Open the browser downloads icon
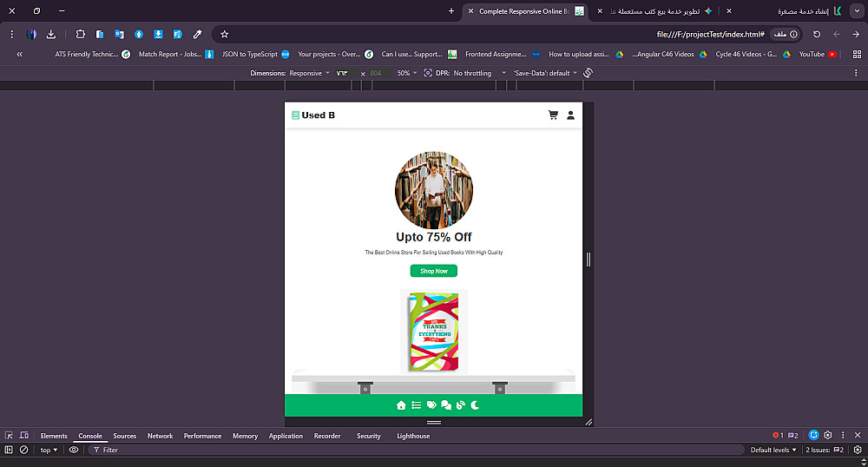868x467 pixels. coord(51,35)
